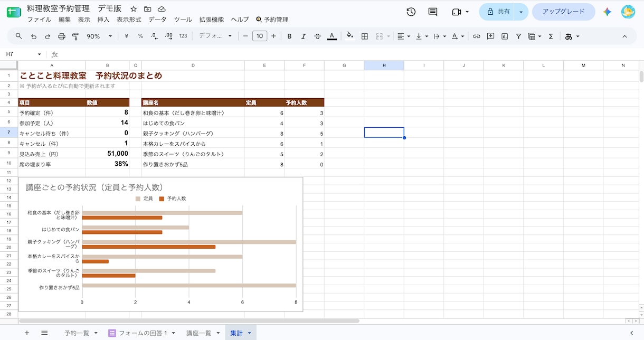Collapse the toolbar with the chevron

(625, 36)
